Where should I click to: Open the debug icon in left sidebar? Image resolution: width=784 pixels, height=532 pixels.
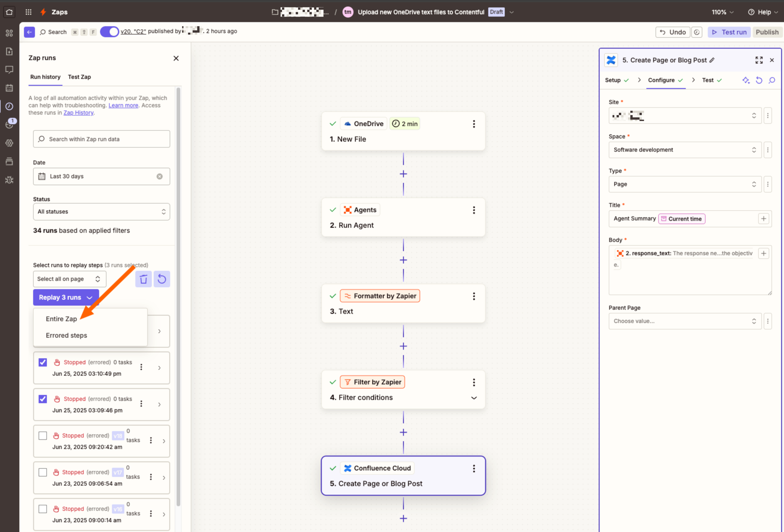coord(9,180)
